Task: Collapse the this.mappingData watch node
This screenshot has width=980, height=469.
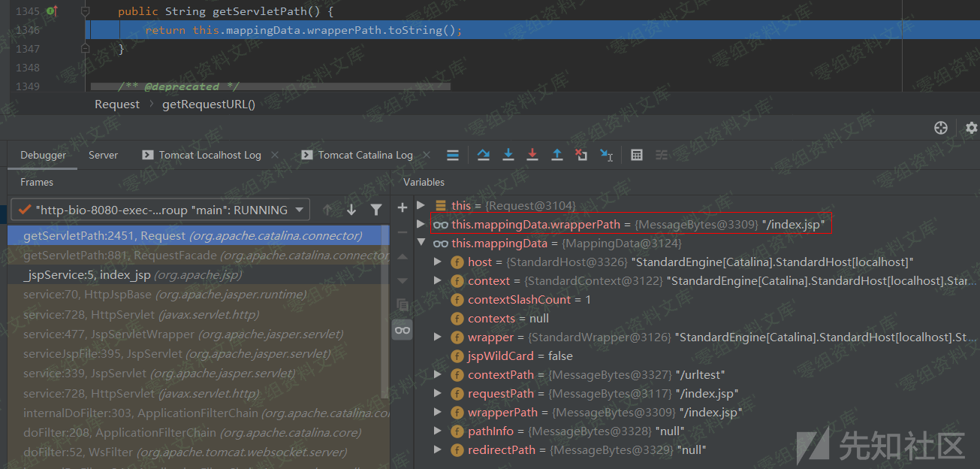Action: point(421,244)
